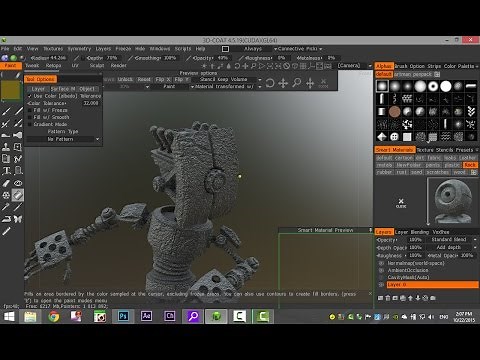Select the chevron arrows alpha
The image size is (480, 360).
(x=471, y=112)
